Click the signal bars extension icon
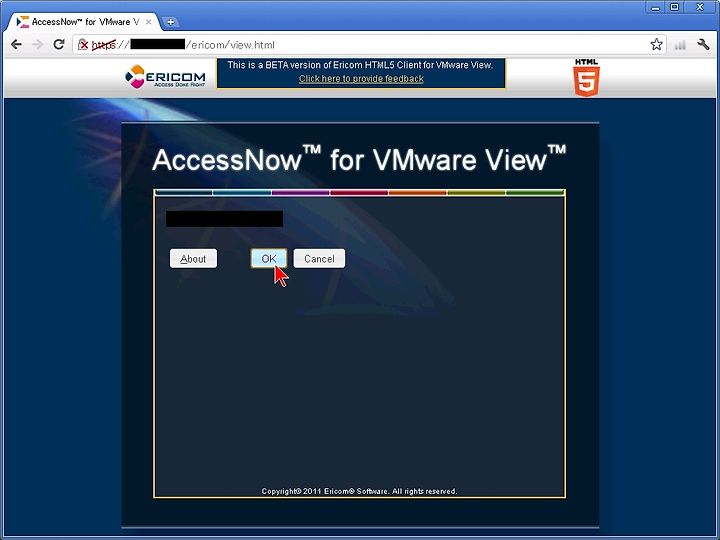This screenshot has width=720, height=540. click(x=680, y=45)
